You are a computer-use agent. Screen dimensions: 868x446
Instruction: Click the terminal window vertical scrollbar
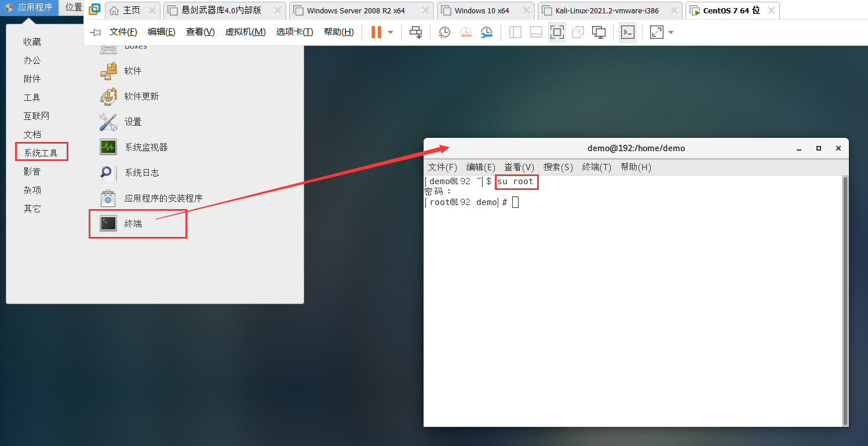tap(845, 301)
